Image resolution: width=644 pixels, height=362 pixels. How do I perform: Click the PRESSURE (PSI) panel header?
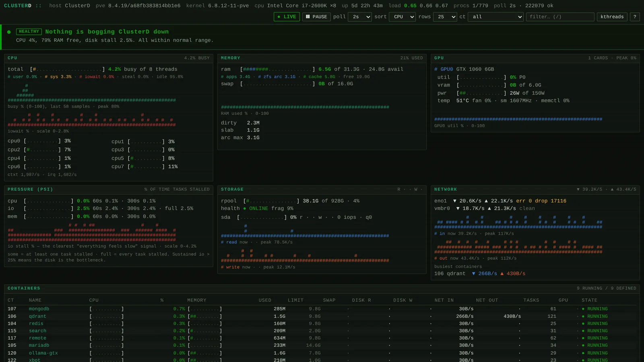tap(109, 189)
